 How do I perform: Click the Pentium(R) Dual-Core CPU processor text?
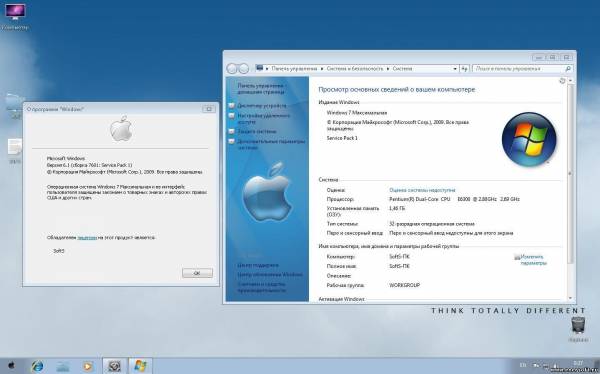(x=454, y=199)
